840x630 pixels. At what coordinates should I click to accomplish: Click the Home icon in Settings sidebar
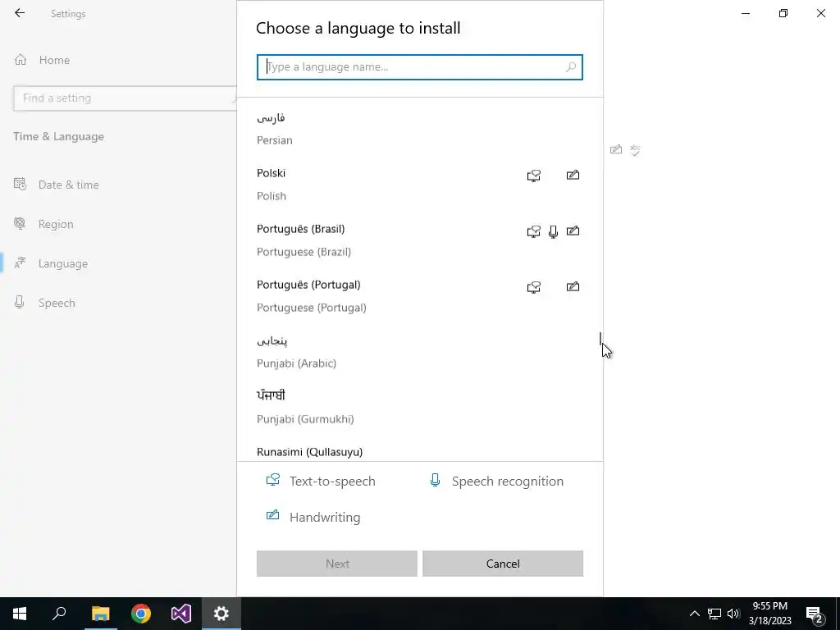[21, 59]
